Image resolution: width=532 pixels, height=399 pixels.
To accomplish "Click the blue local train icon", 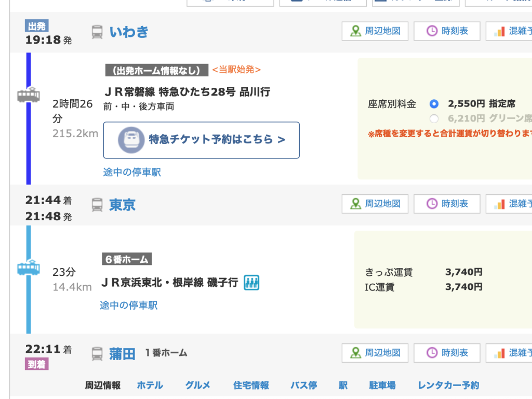I will [x=28, y=268].
